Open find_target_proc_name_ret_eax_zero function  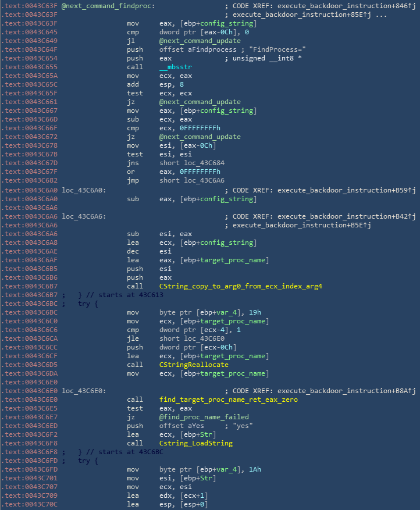click(228, 400)
